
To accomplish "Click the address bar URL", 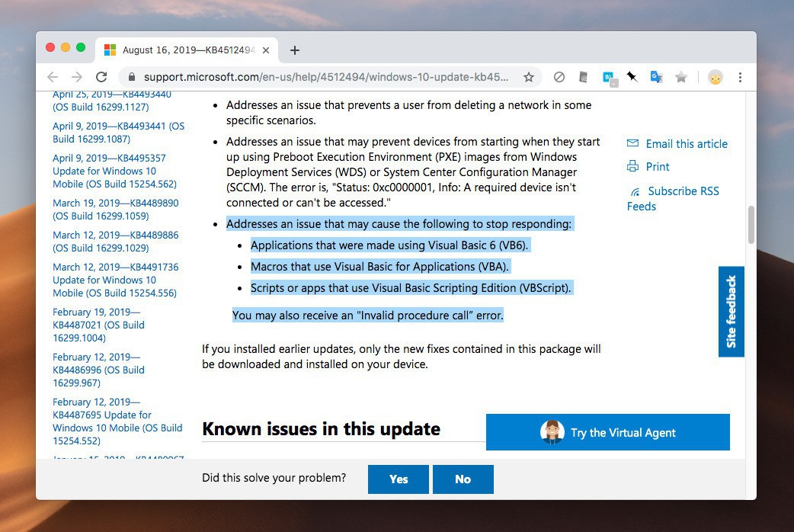I will click(x=325, y=77).
